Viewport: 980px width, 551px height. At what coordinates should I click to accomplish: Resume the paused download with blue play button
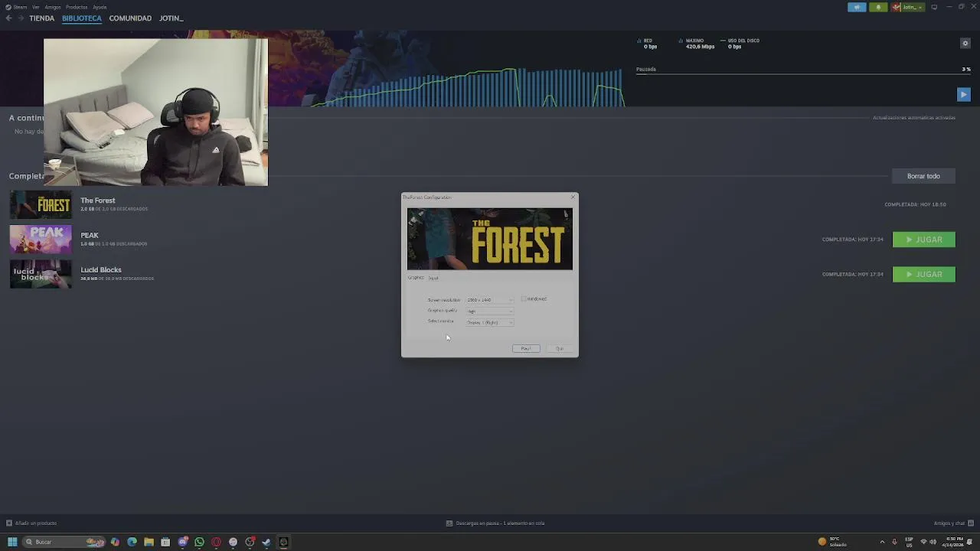(964, 94)
